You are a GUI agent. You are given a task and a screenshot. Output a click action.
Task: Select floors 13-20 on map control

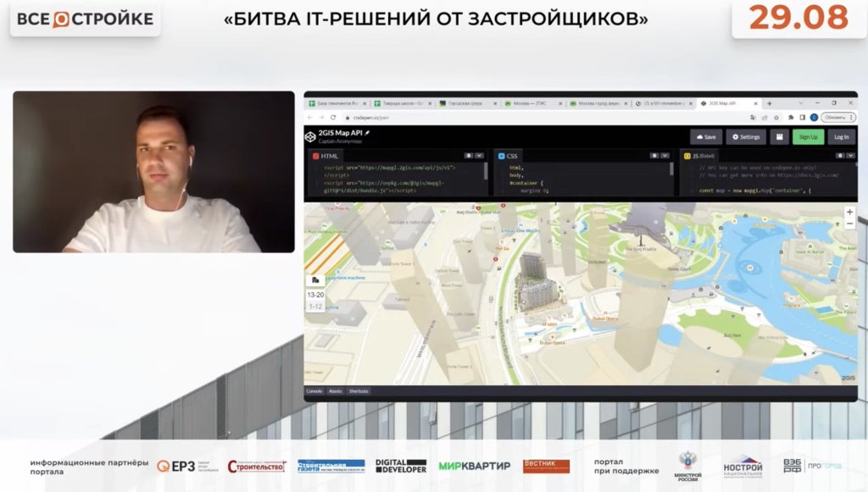(x=315, y=296)
